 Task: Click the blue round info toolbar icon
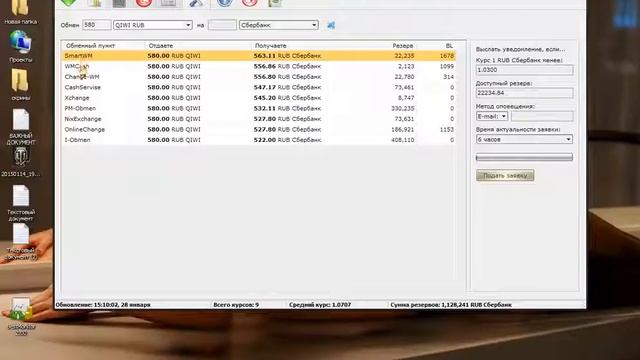225,3
